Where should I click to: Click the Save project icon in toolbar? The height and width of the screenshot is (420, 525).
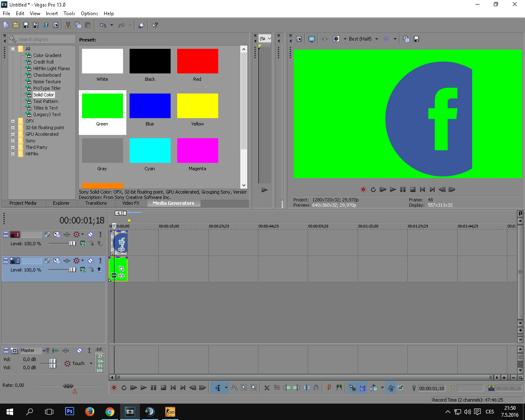tap(26, 25)
